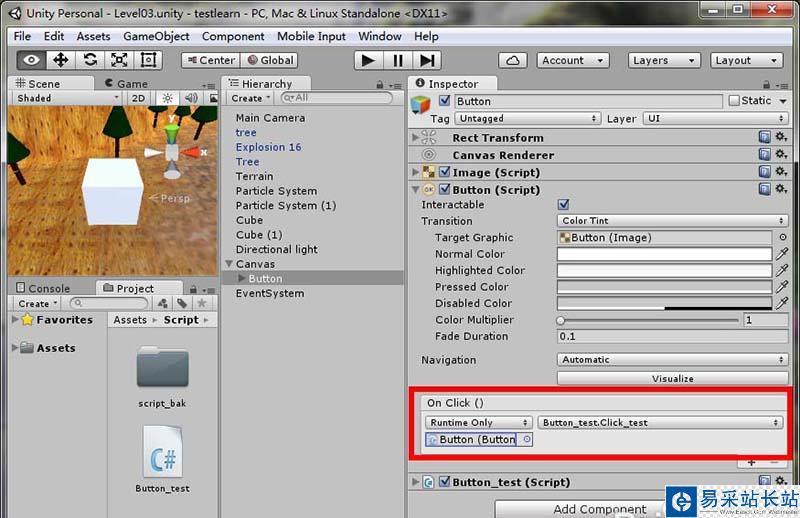Open Hierarchy Create dropdown

(250, 98)
